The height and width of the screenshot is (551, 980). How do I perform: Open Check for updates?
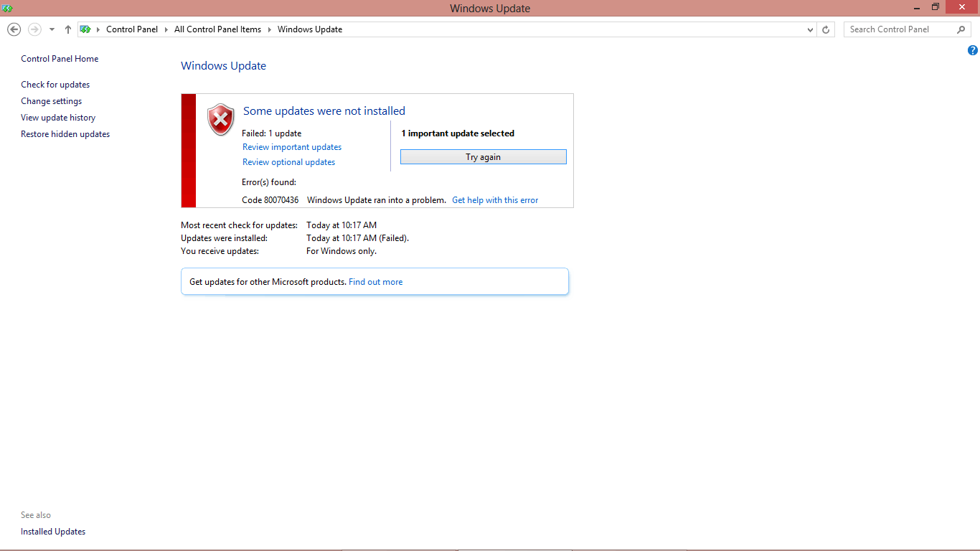55,84
